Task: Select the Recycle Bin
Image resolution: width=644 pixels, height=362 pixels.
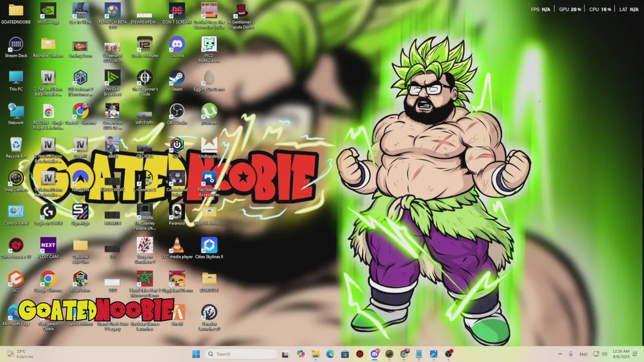Action: point(16,148)
